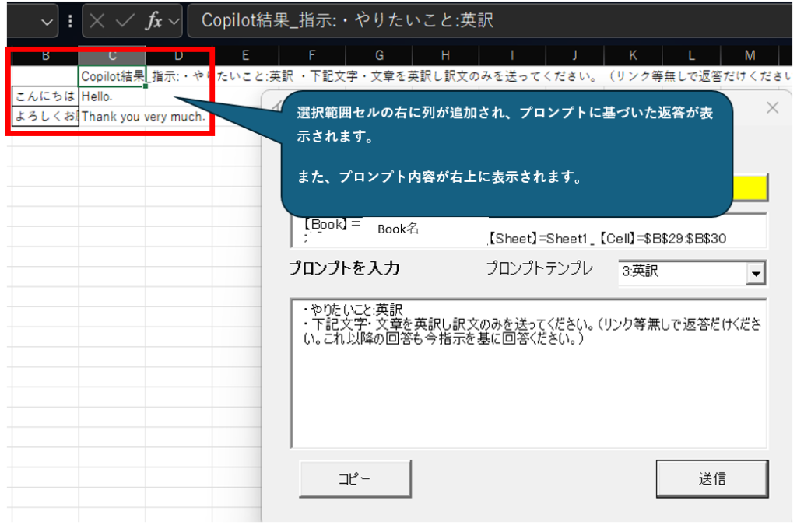The height and width of the screenshot is (532, 797).
Task: Open the プロンプトテンプレ dropdown arrow
Action: click(x=753, y=273)
